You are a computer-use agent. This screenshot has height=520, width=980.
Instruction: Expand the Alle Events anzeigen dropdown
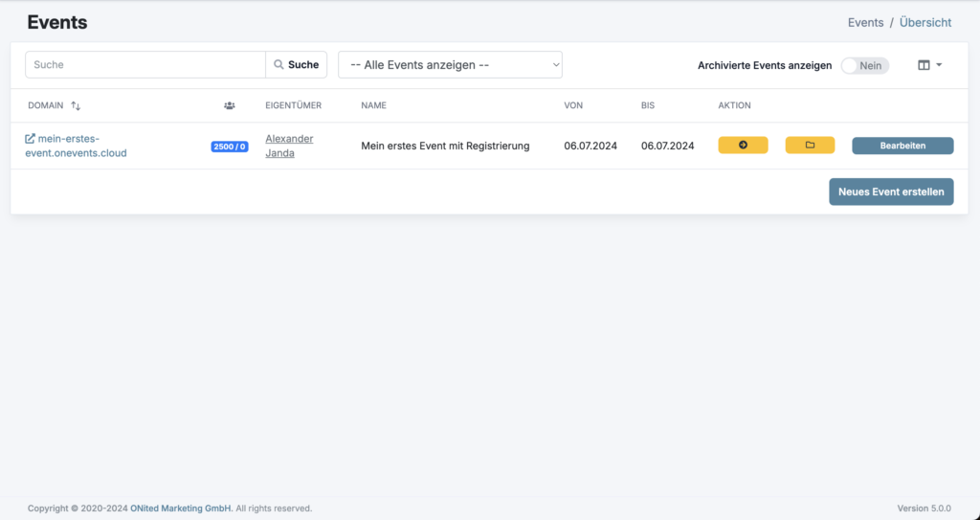coord(450,65)
